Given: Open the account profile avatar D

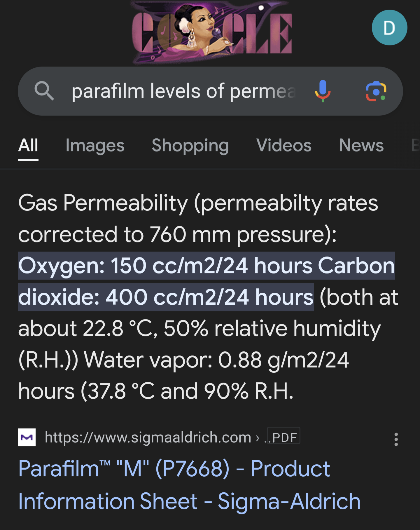Looking at the screenshot, I should (x=389, y=28).
